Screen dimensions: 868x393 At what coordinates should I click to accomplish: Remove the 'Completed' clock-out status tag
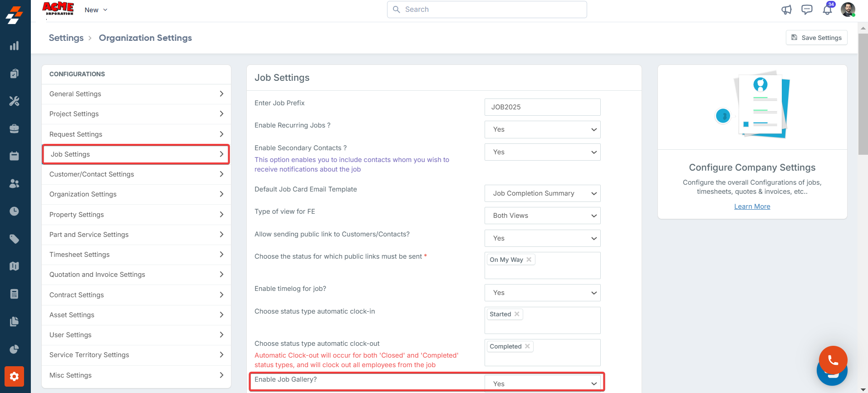(527, 346)
